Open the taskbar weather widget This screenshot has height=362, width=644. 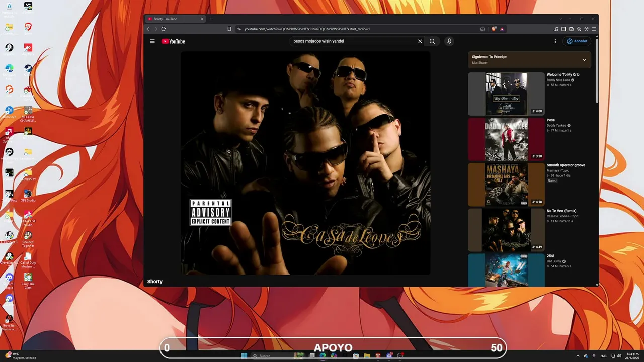[x=20, y=356]
